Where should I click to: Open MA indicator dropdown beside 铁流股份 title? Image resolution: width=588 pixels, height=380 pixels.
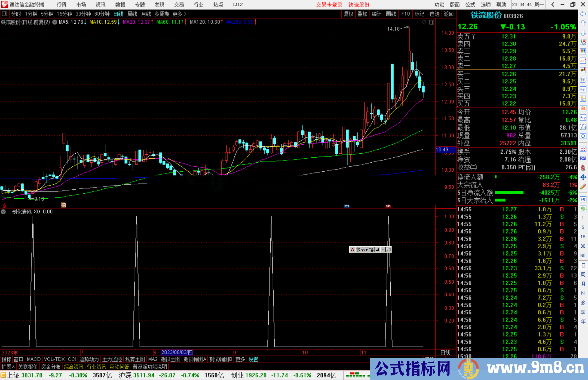point(55,22)
